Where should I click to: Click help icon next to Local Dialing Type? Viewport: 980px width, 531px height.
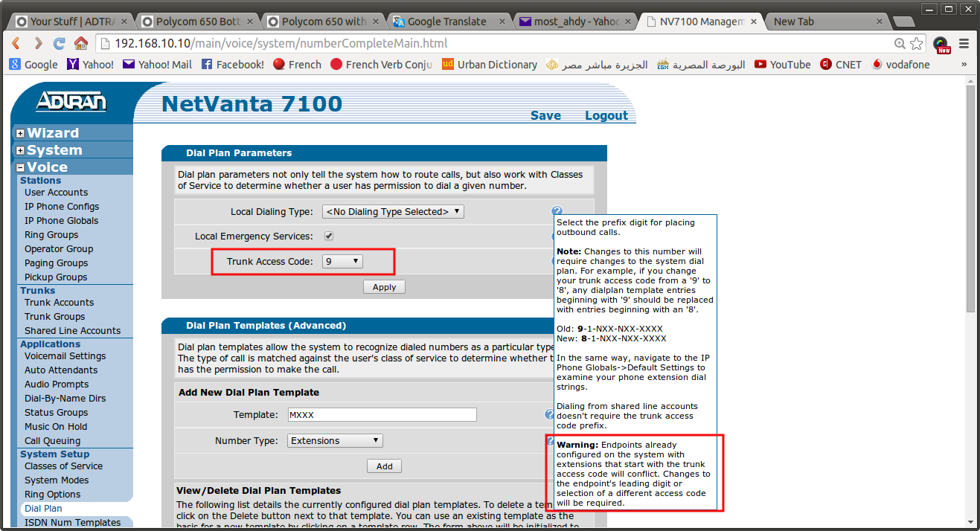[x=557, y=212]
